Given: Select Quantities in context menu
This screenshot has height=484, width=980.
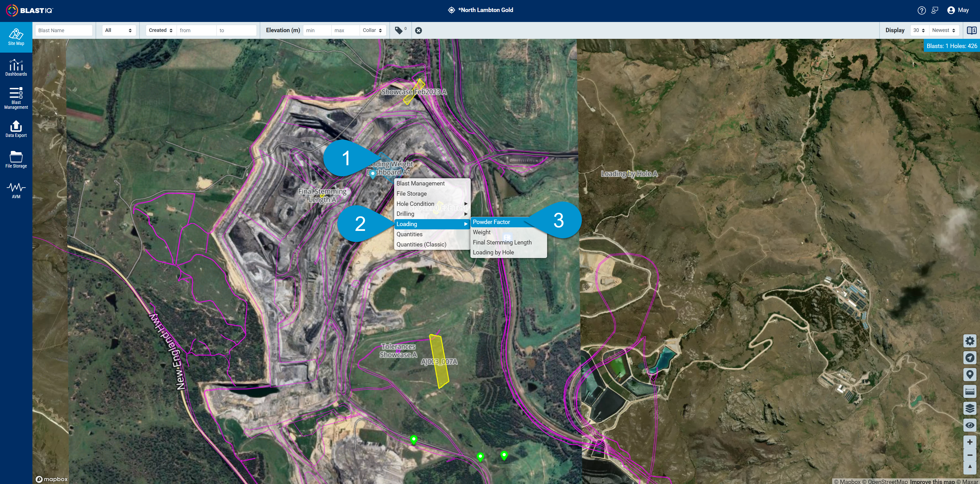Looking at the screenshot, I should [x=432, y=234].
